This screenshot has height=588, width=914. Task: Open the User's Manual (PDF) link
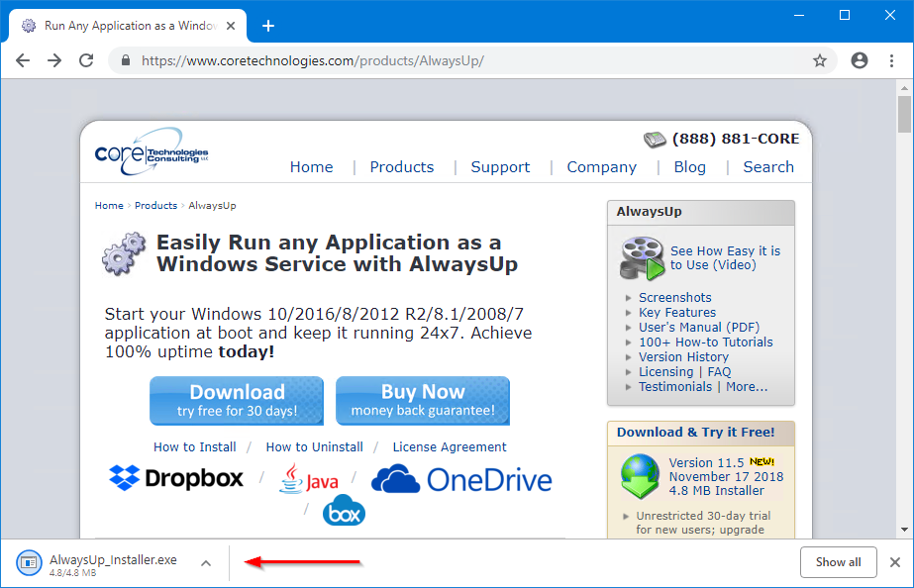click(699, 328)
